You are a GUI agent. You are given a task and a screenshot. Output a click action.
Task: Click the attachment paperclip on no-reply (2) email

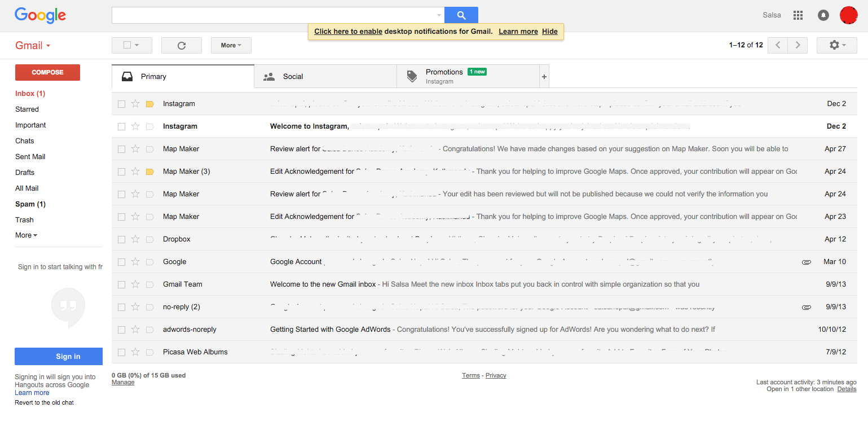tap(807, 307)
